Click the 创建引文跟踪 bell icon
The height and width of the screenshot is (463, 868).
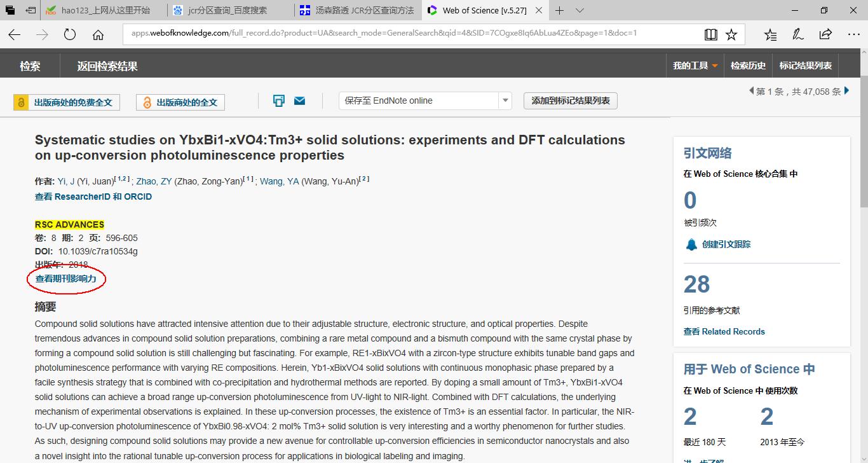tap(691, 244)
